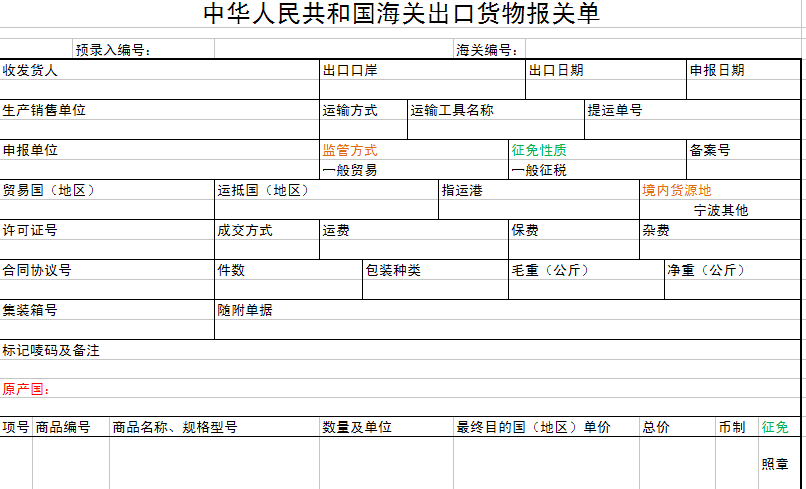Viewport: 806px width, 489px height.
Task: Click the green 征免 column header
Action: (780, 427)
